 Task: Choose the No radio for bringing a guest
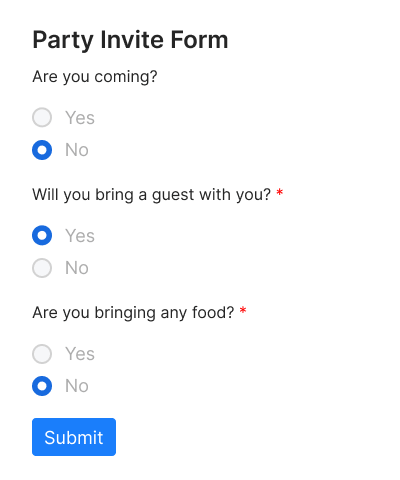pos(42,268)
